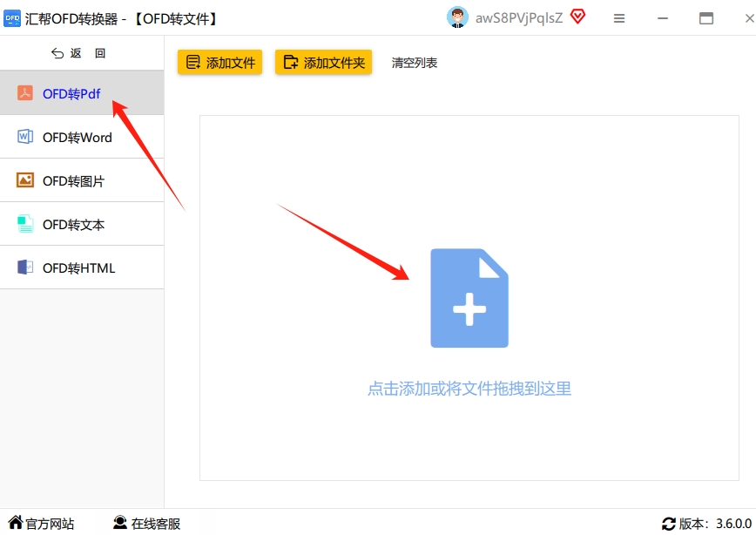Click the user avatar icon
Viewport: 756px width, 535px height.
pos(457,17)
